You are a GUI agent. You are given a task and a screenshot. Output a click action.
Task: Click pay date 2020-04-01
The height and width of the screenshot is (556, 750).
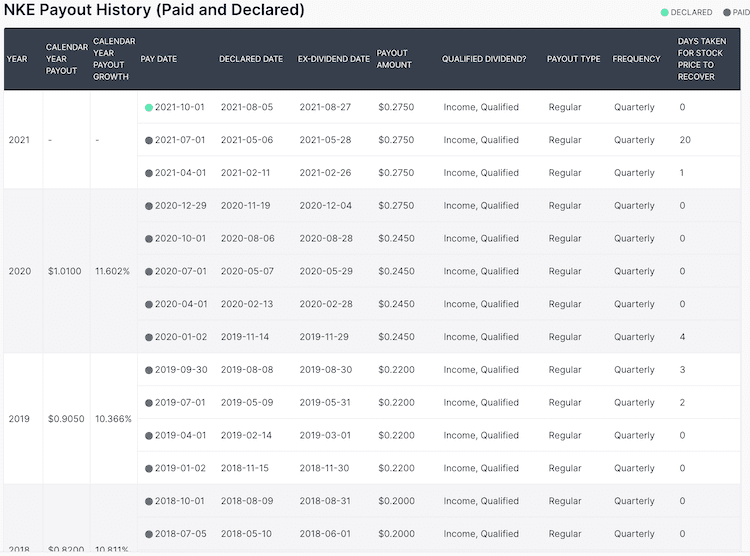pos(181,304)
